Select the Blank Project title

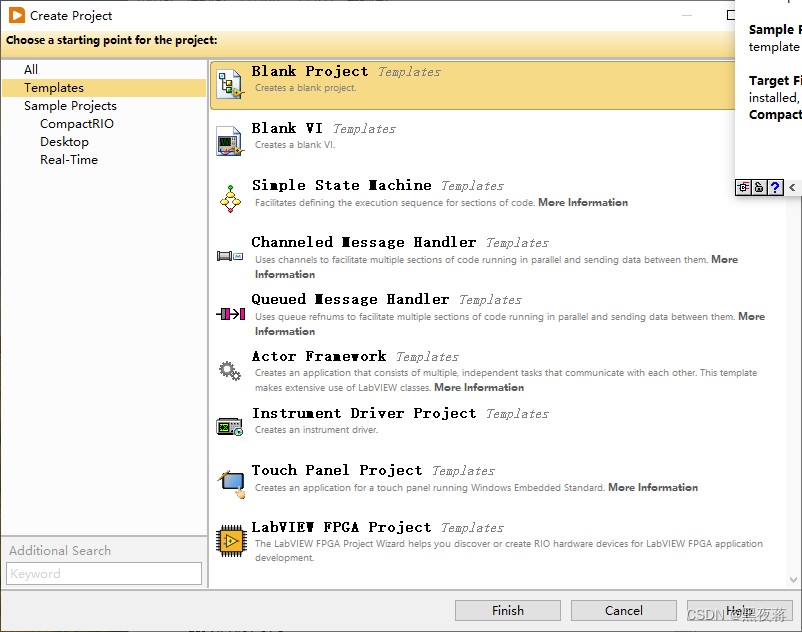(309, 72)
